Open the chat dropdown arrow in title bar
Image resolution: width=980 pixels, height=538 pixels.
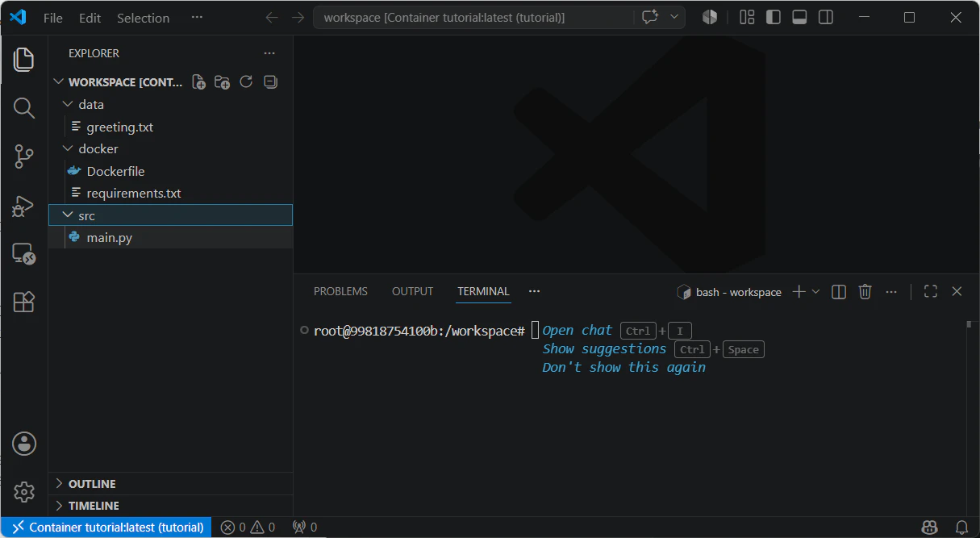[674, 17]
